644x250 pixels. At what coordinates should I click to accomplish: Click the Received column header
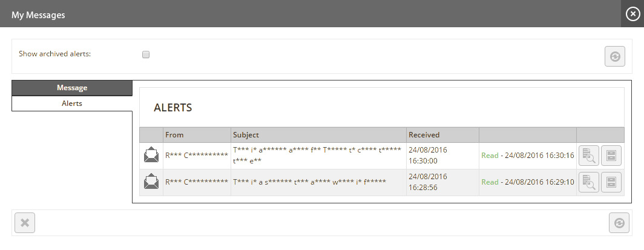442,134
